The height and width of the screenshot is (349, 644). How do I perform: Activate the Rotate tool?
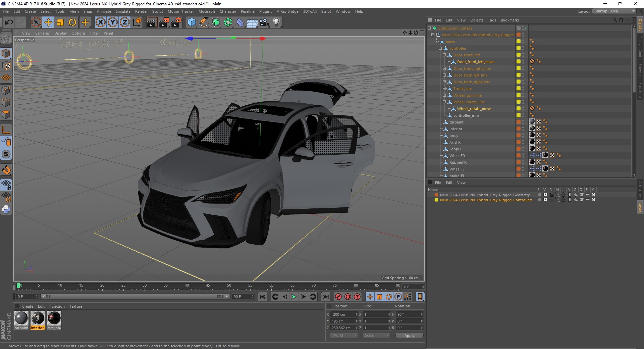(x=72, y=22)
